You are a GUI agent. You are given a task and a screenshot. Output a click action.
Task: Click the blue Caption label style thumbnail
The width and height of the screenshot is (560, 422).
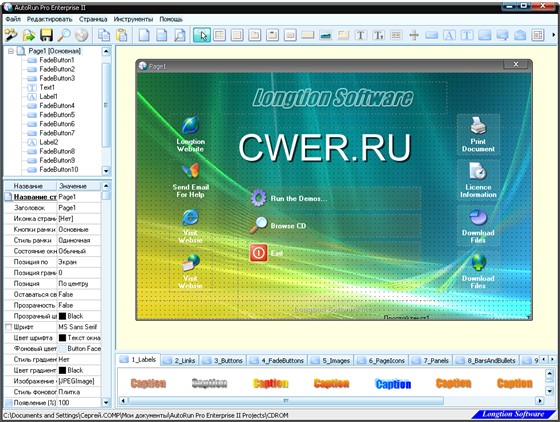click(393, 384)
